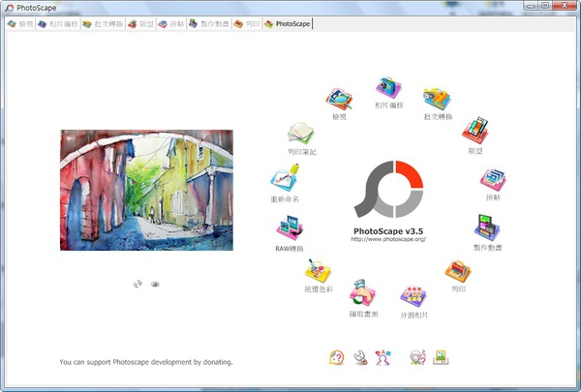Click the PhotoScape v3.5 version text

[x=388, y=231]
